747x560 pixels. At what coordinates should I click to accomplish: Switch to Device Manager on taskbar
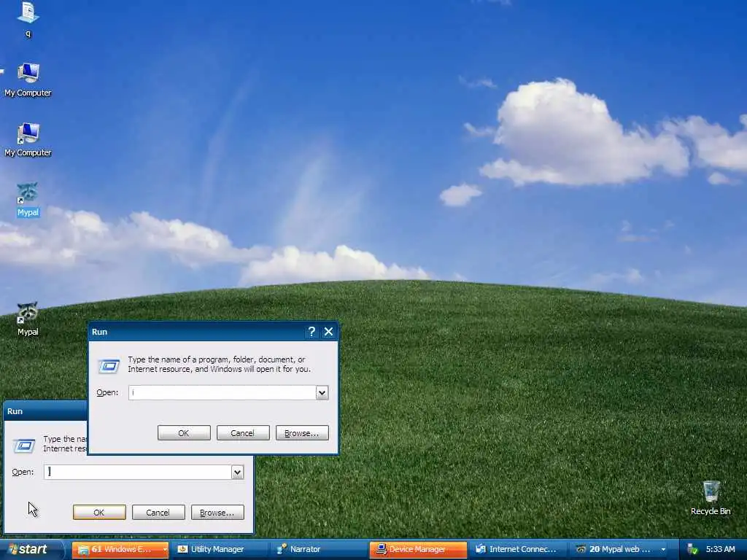pyautogui.click(x=418, y=550)
